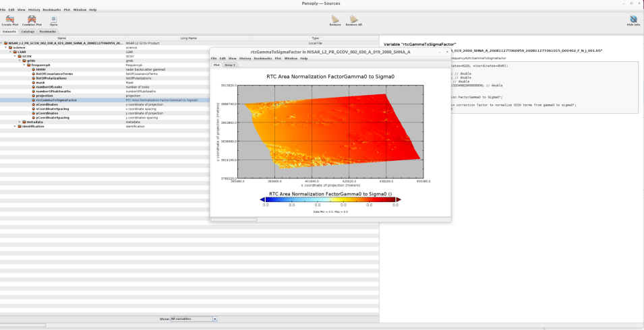
Task: Open the Show variables dropdown
Action: coord(194,319)
